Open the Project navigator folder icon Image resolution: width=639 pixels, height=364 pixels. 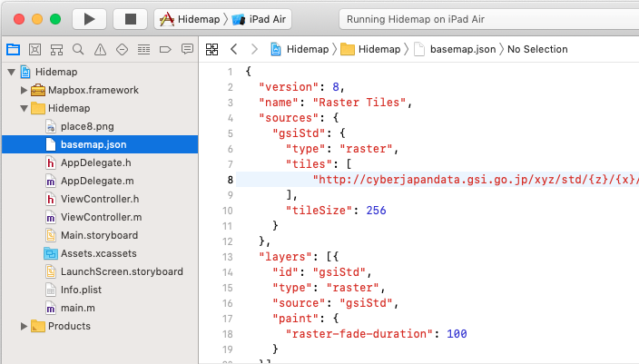tap(12, 49)
